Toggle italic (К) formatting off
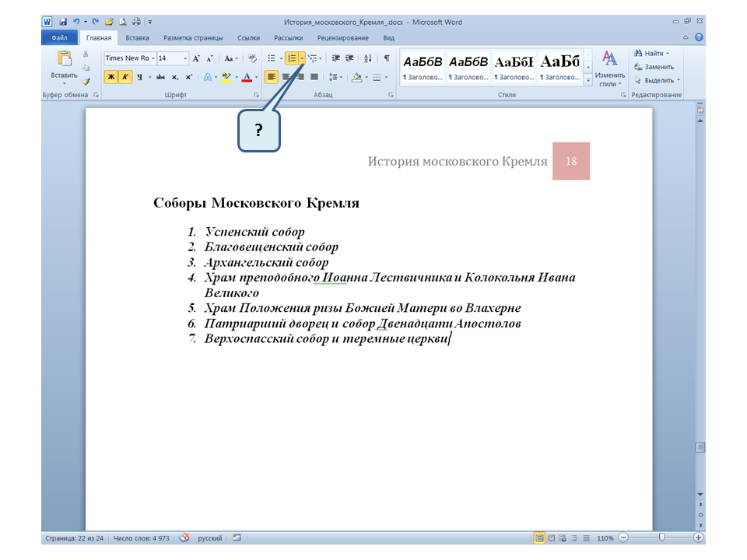This screenshot has width=747, height=560. [125, 77]
